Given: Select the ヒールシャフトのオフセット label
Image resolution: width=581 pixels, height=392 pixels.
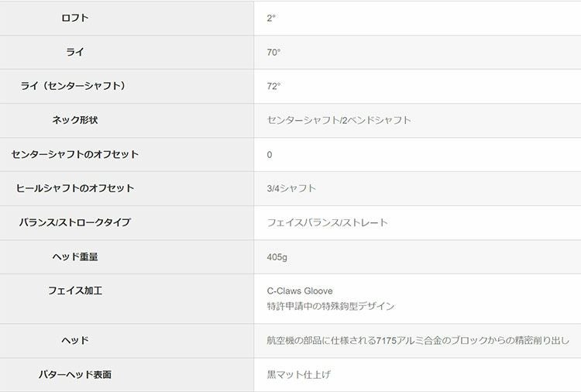Looking at the screenshot, I should [x=75, y=188].
